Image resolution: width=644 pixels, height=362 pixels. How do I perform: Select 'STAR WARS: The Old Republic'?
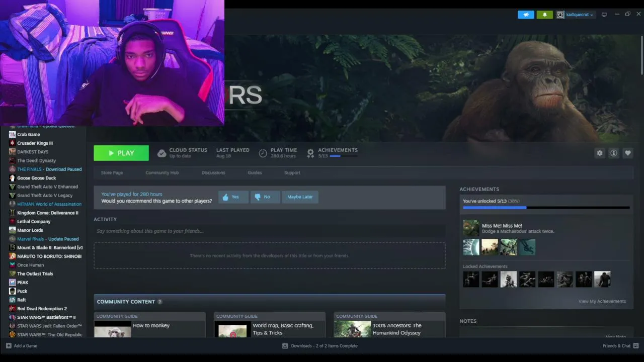[x=50, y=335]
